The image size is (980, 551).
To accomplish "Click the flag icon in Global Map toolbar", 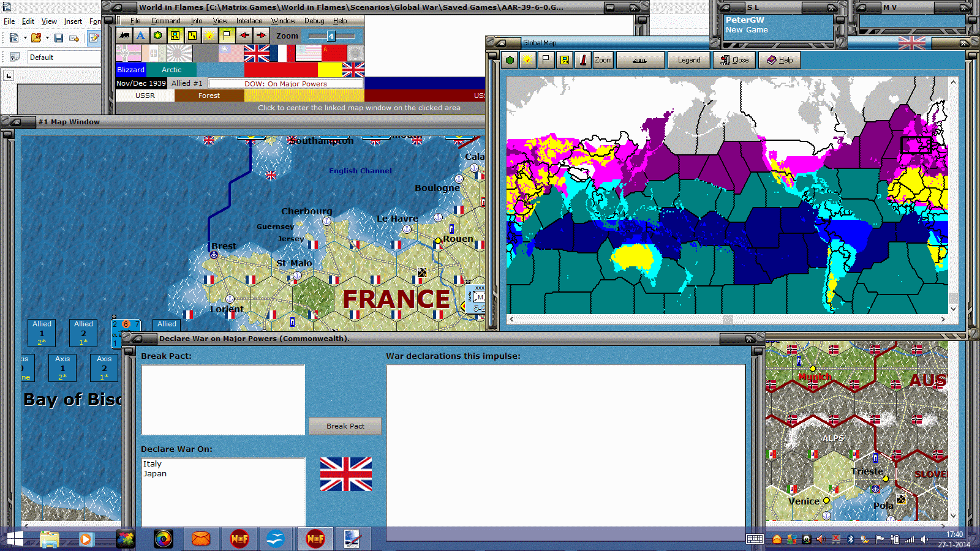I will [x=546, y=60].
